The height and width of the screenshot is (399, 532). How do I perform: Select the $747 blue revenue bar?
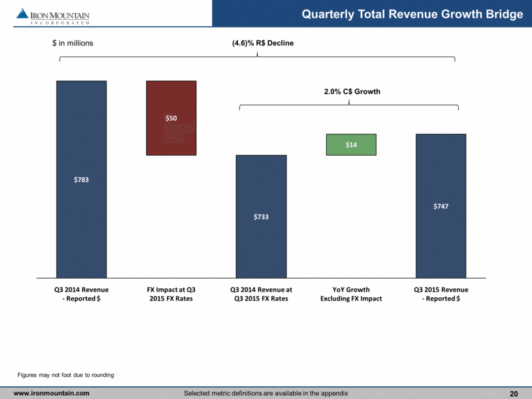click(x=441, y=206)
